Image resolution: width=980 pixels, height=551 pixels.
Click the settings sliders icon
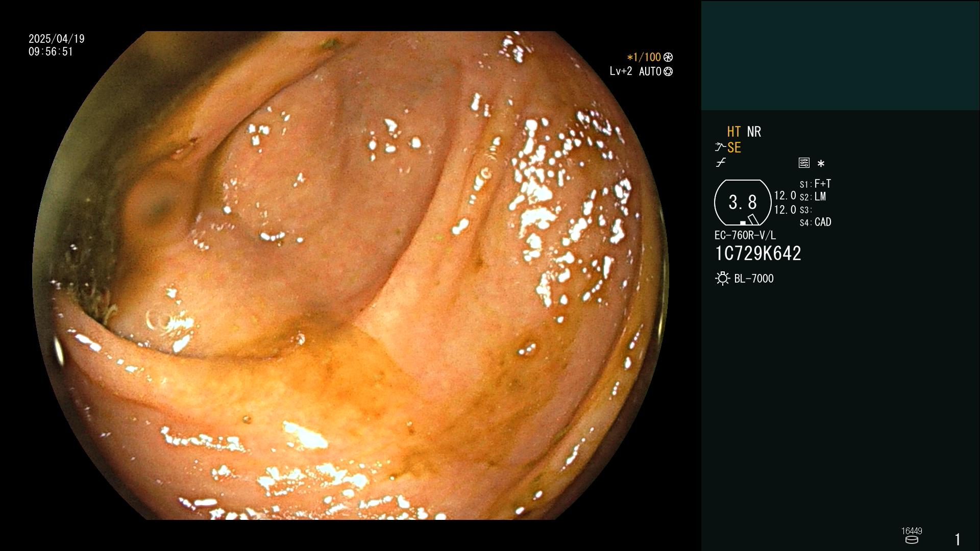coord(804,163)
